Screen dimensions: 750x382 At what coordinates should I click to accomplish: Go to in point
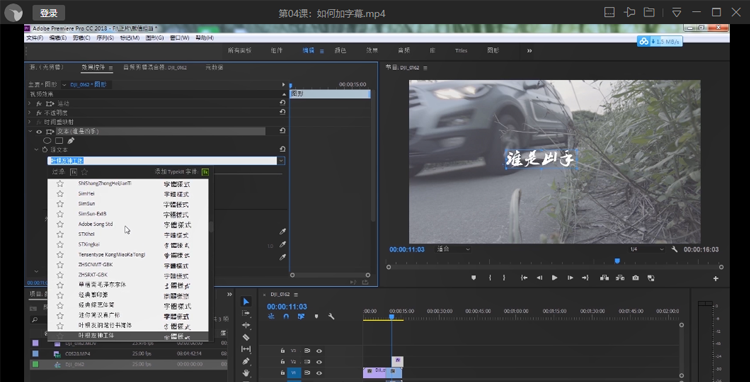tap(524, 278)
